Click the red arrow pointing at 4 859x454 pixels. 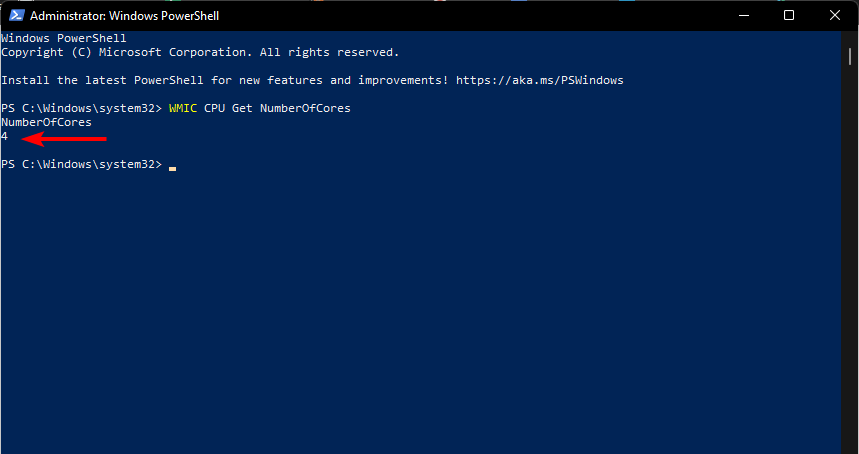coord(64,138)
